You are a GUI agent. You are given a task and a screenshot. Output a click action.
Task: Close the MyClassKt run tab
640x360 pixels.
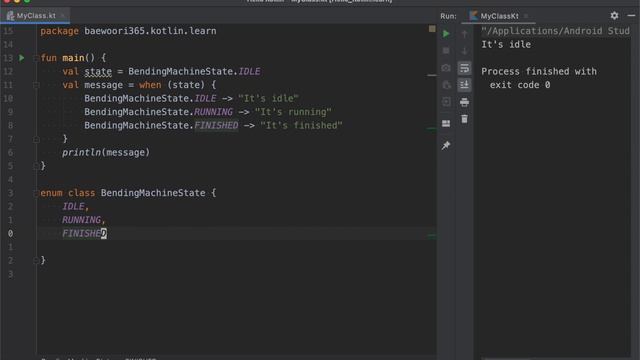click(x=526, y=16)
